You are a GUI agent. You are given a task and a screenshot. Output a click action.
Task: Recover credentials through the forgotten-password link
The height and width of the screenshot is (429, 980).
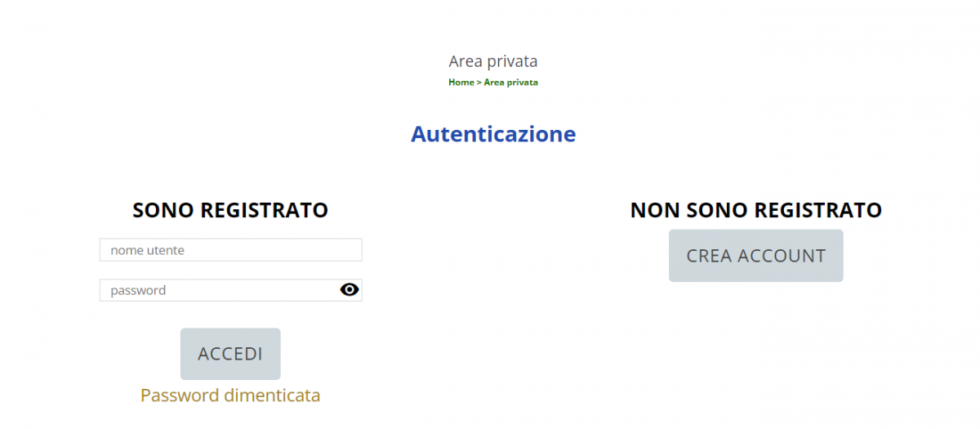pos(230,395)
